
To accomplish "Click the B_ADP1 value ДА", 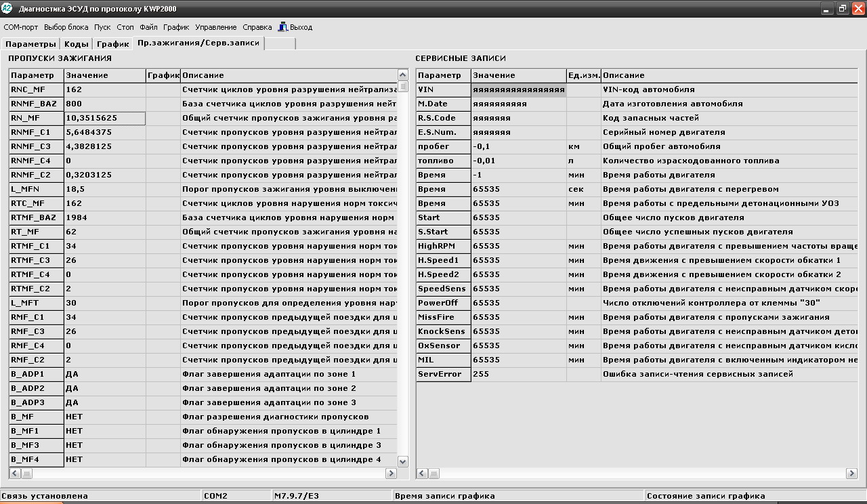I will coord(105,374).
